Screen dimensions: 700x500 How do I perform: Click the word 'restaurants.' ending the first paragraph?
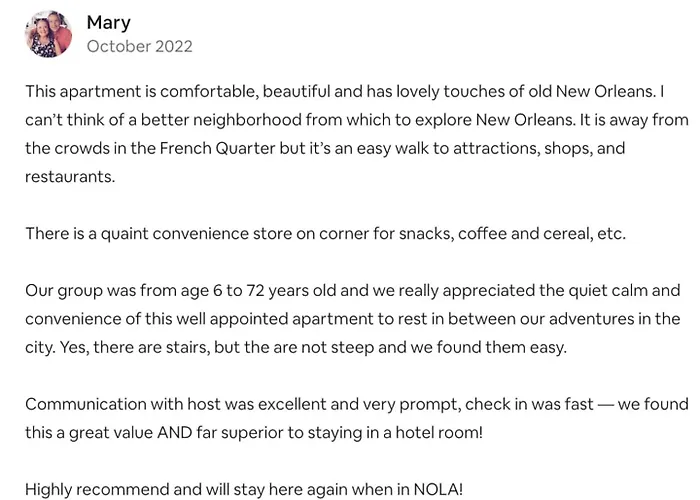(x=70, y=177)
